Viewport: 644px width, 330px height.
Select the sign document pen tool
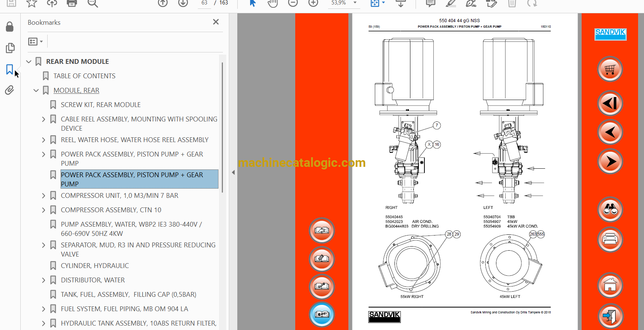click(471, 3)
